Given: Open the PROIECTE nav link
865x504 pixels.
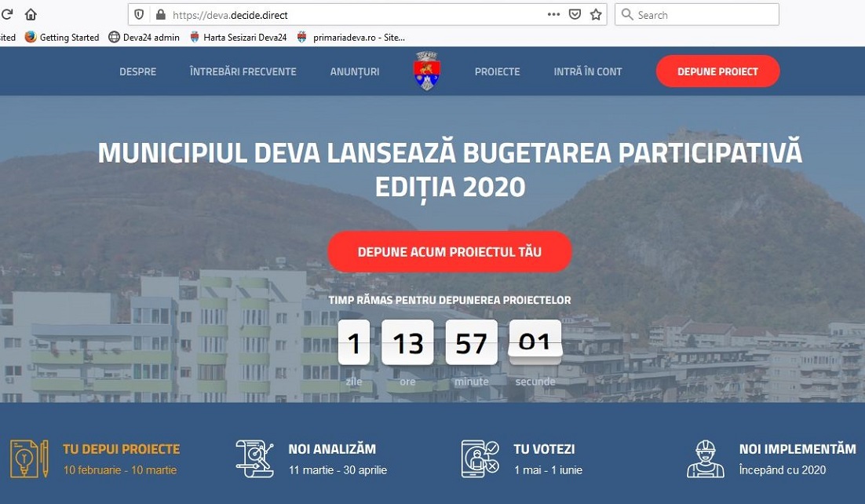Looking at the screenshot, I should [497, 71].
